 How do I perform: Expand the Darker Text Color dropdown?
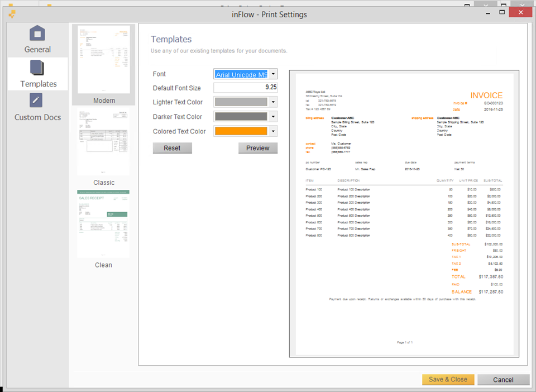273,117
